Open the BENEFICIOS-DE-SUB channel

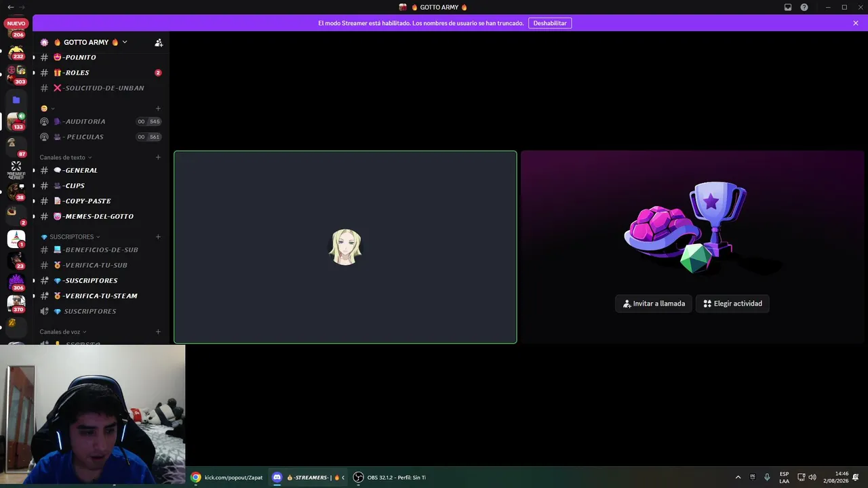[99, 249]
